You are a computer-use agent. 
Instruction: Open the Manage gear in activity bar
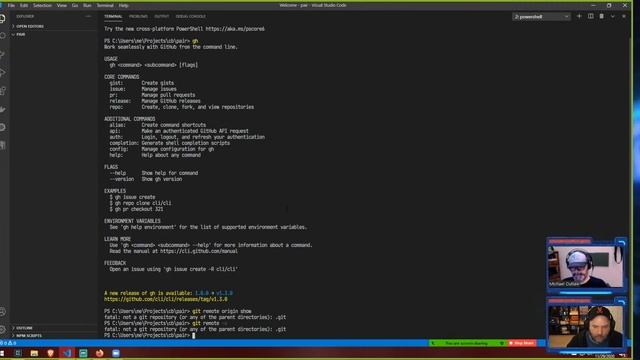pyautogui.click(x=3, y=329)
